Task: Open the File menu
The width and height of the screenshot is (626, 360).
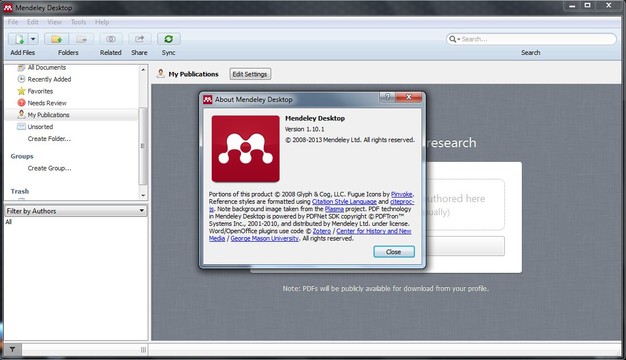Action: pos(13,22)
